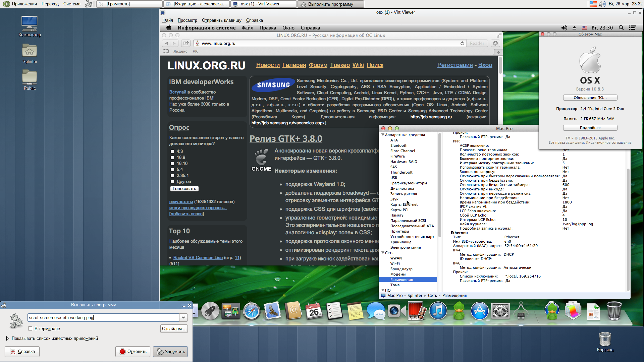
Task: Click Подробнее button in Об этом Mac
Action: [x=590, y=128]
